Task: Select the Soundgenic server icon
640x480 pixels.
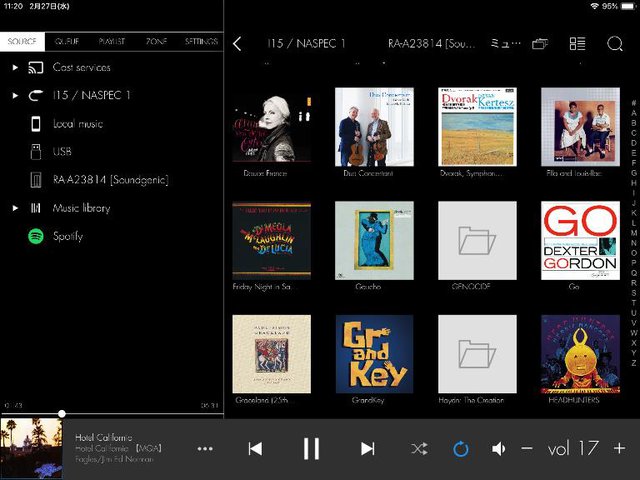Action: point(36,180)
